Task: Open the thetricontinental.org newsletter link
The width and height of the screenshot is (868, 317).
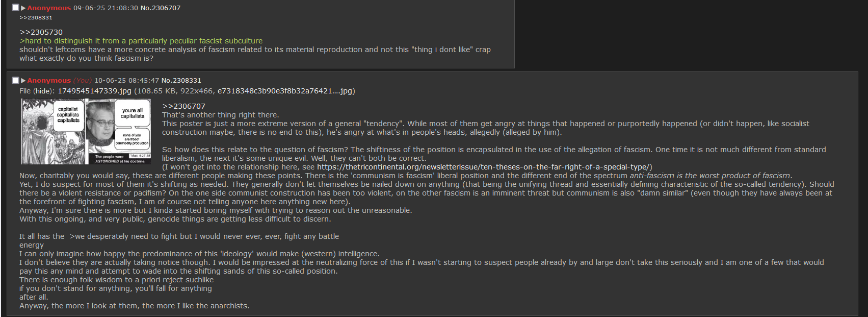Action: pyautogui.click(x=483, y=167)
